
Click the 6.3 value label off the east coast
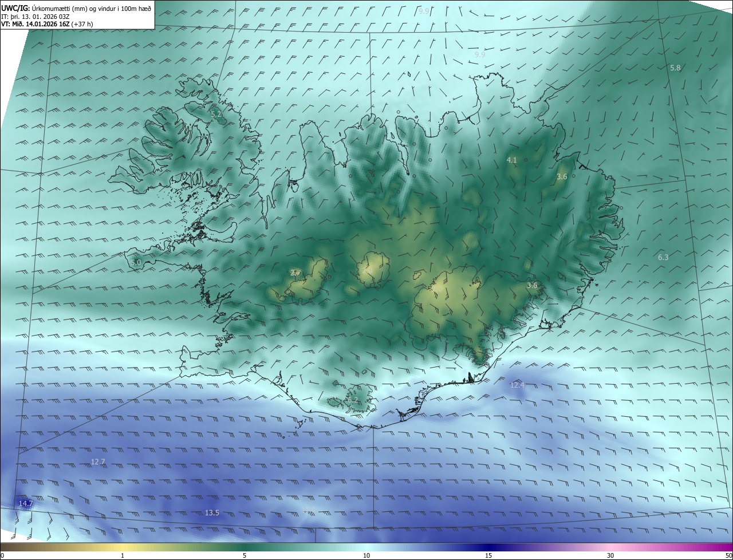(663, 258)
